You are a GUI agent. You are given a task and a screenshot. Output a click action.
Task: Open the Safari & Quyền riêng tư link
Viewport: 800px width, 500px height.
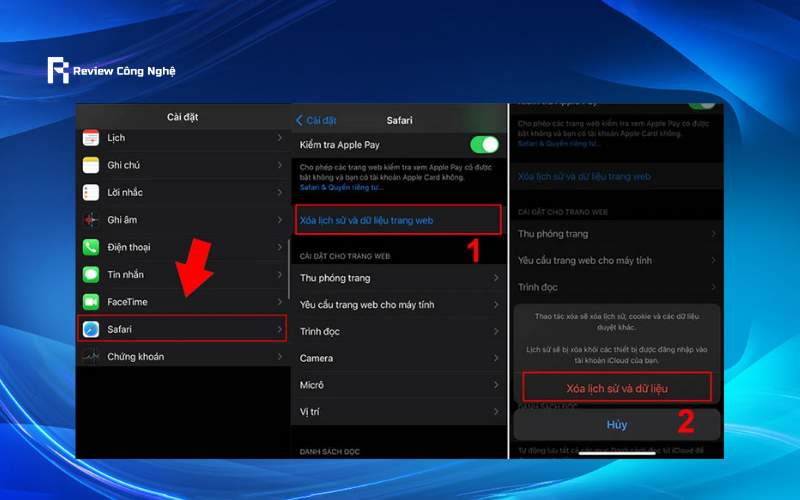(x=340, y=187)
